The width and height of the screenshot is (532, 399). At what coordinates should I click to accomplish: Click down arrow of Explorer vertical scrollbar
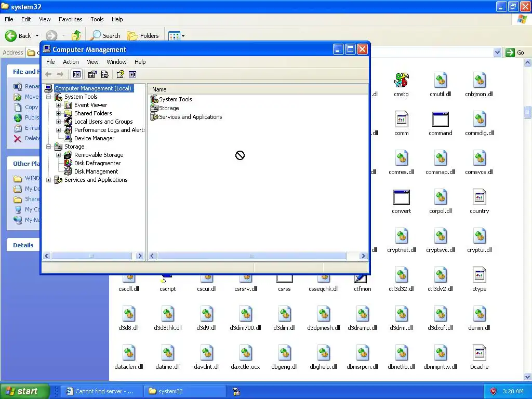pos(528,377)
